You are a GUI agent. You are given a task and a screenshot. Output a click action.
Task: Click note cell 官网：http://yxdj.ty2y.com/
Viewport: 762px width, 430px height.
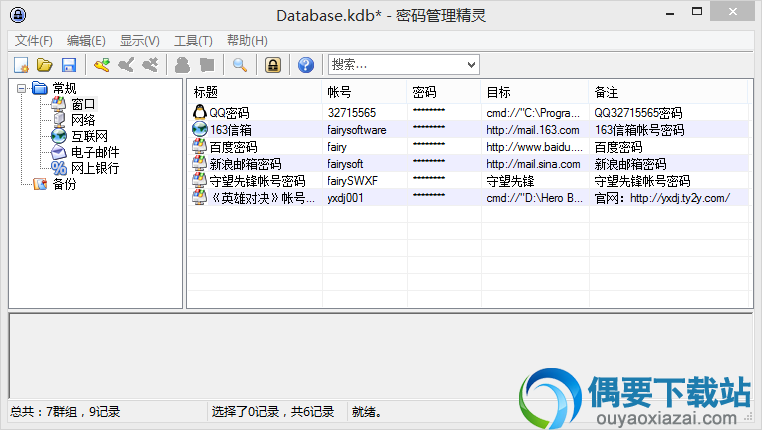[x=662, y=198]
